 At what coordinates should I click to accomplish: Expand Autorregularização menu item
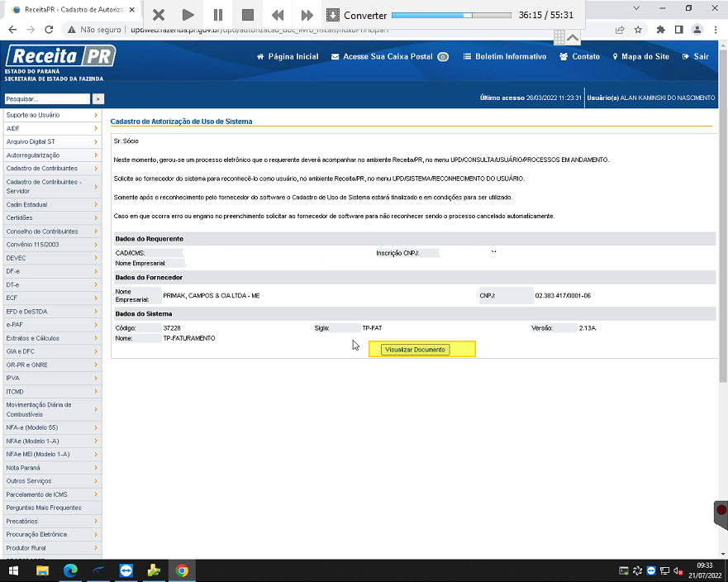tap(52, 155)
